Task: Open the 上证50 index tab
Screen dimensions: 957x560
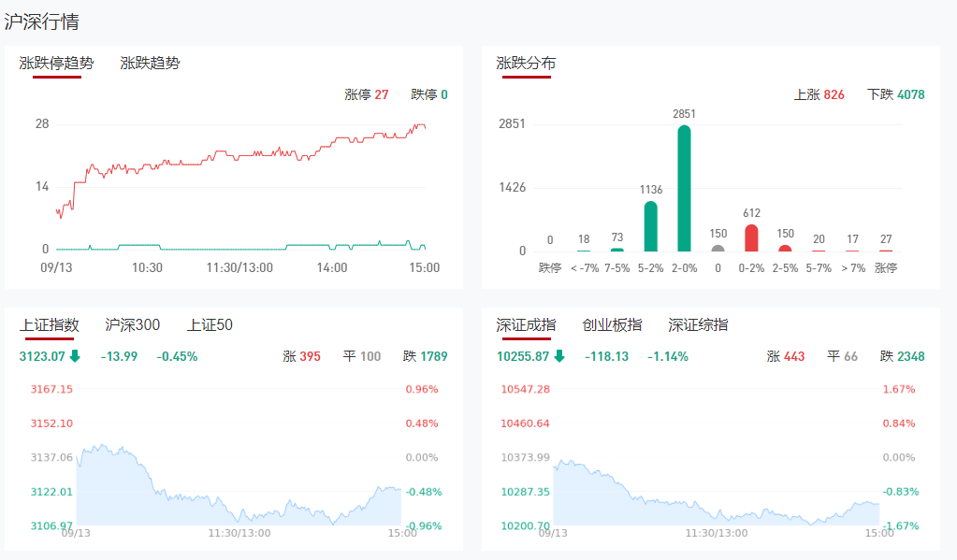Action: coord(210,325)
